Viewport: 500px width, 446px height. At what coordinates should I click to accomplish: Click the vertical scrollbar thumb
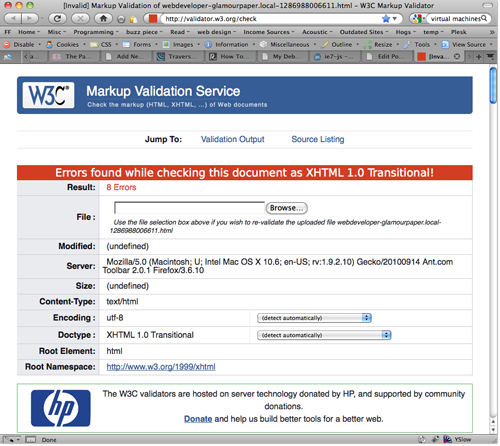click(493, 85)
